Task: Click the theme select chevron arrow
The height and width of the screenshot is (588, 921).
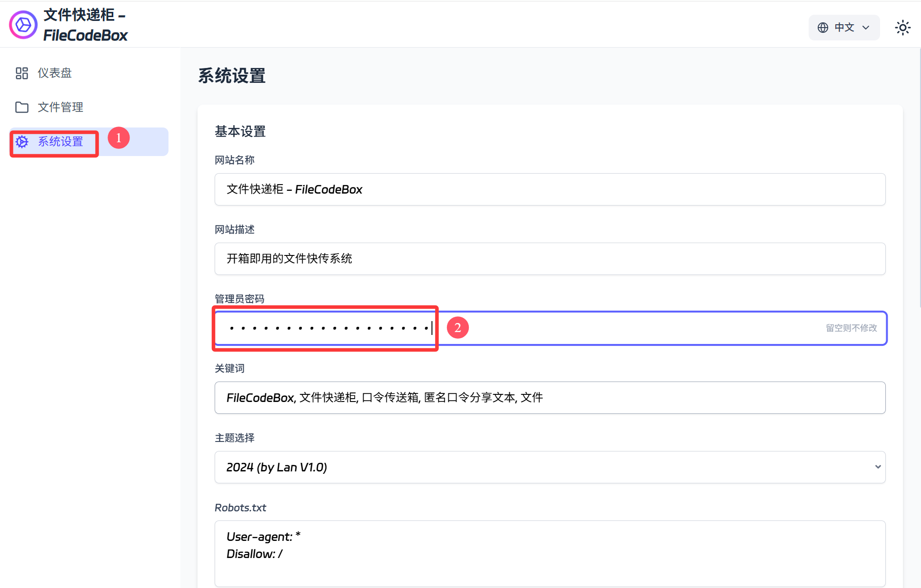Action: click(x=878, y=467)
